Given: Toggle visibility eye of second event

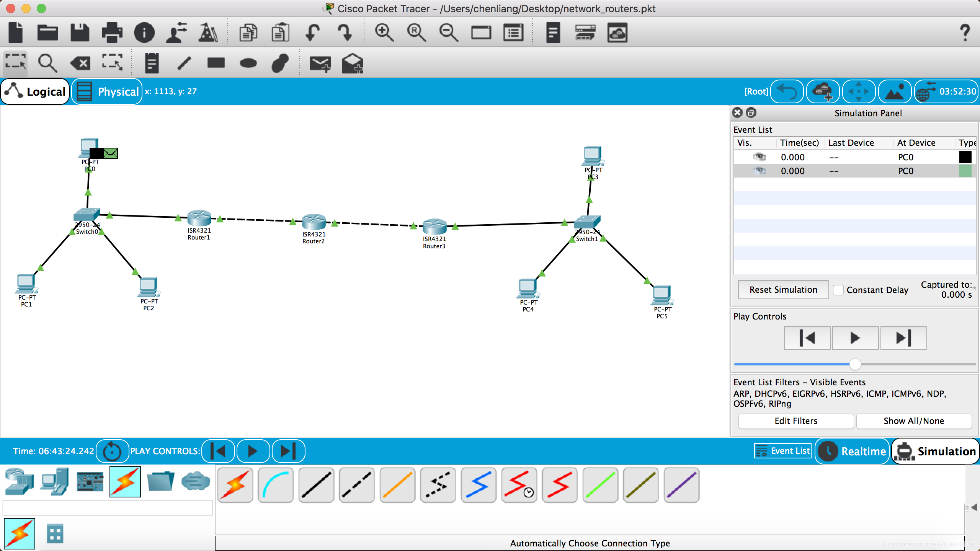Looking at the screenshot, I should click(759, 171).
